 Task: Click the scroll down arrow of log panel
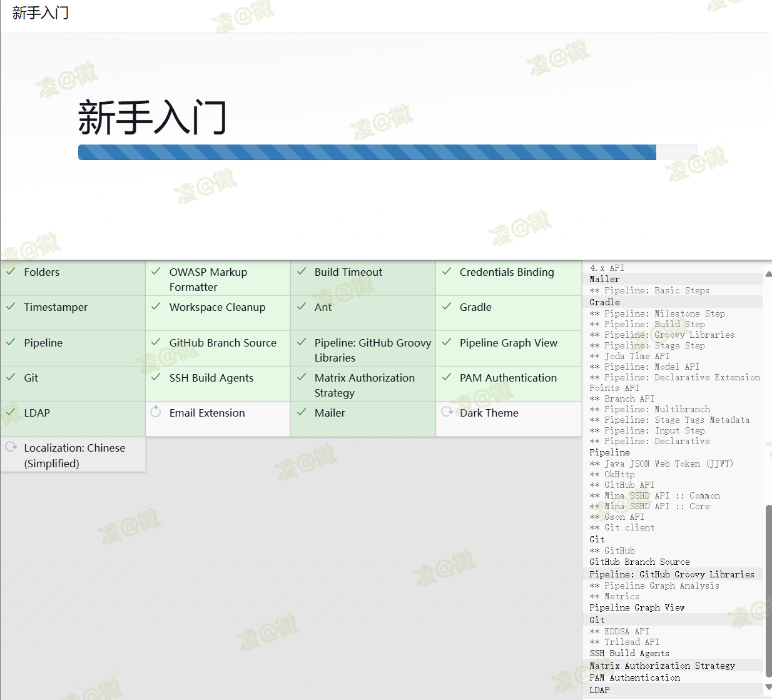coord(768,687)
